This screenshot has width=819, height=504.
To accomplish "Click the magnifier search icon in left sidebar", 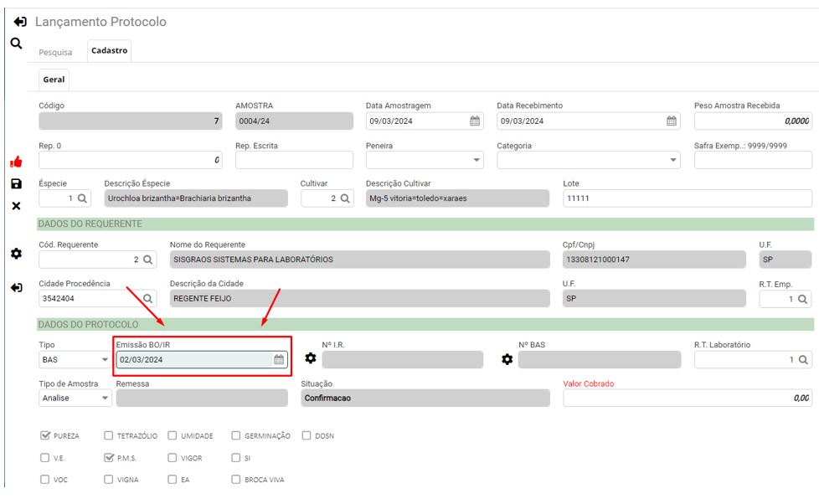I will tap(16, 44).
